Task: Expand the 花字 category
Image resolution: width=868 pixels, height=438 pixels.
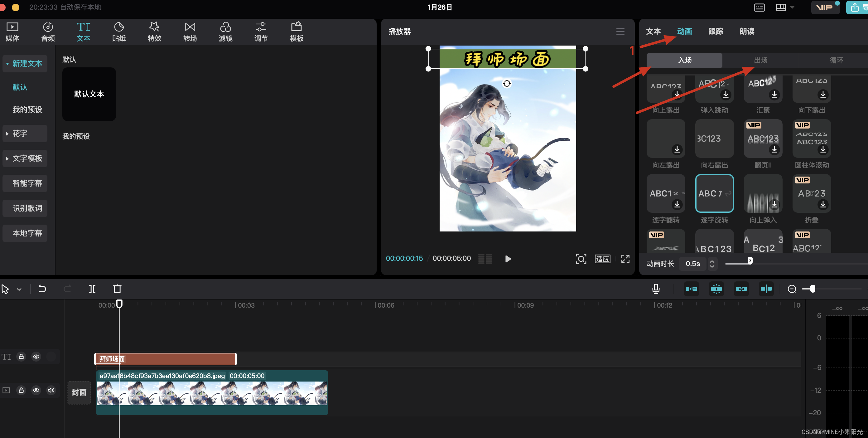Action: pos(25,134)
